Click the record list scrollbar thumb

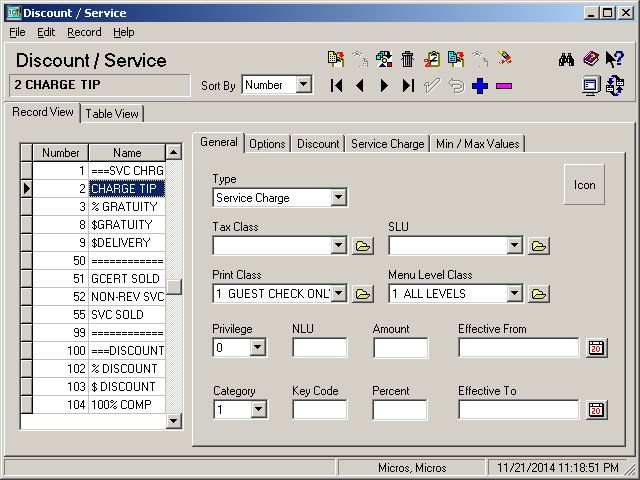173,287
